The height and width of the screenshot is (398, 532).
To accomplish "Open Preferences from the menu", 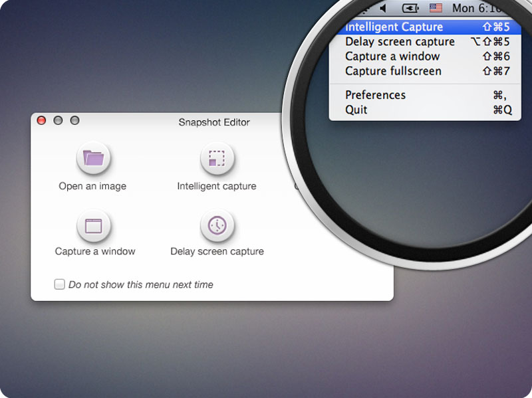I will point(425,95).
